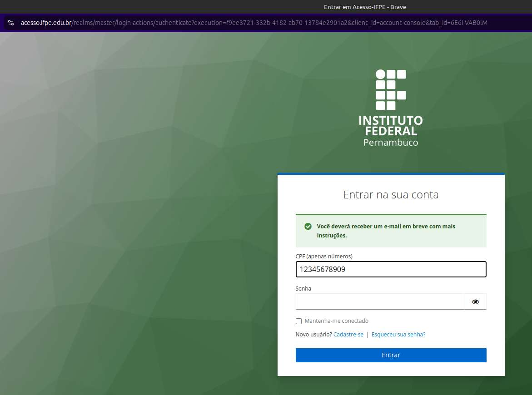Open the Cadastre-se registration link
Viewport: 532px width, 395px height.
pos(348,335)
